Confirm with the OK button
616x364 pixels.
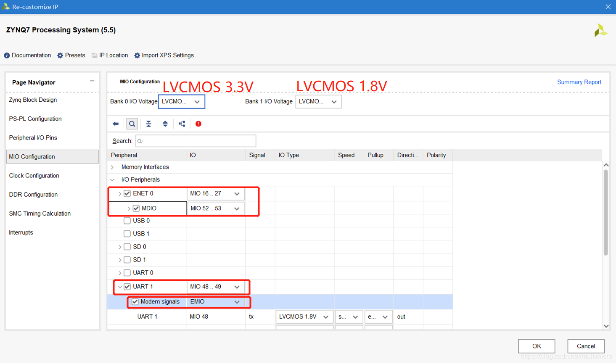pyautogui.click(x=537, y=346)
